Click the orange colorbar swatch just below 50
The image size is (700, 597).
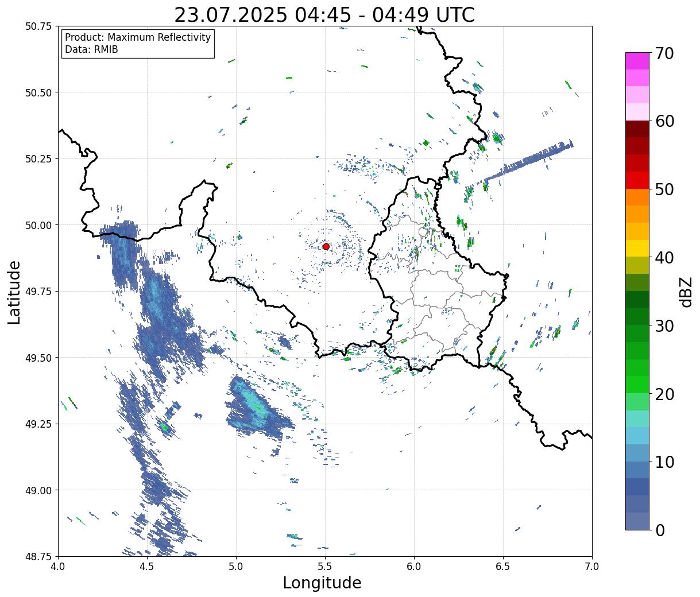pos(637,197)
